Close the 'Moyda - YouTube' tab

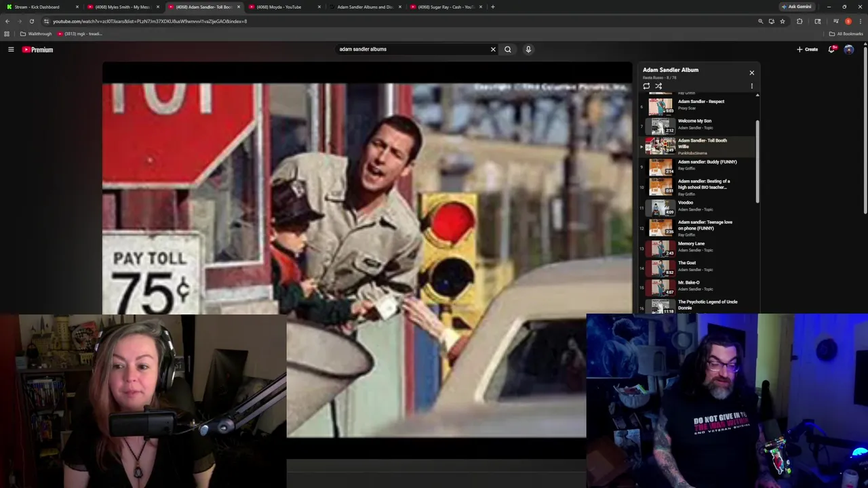coord(319,7)
